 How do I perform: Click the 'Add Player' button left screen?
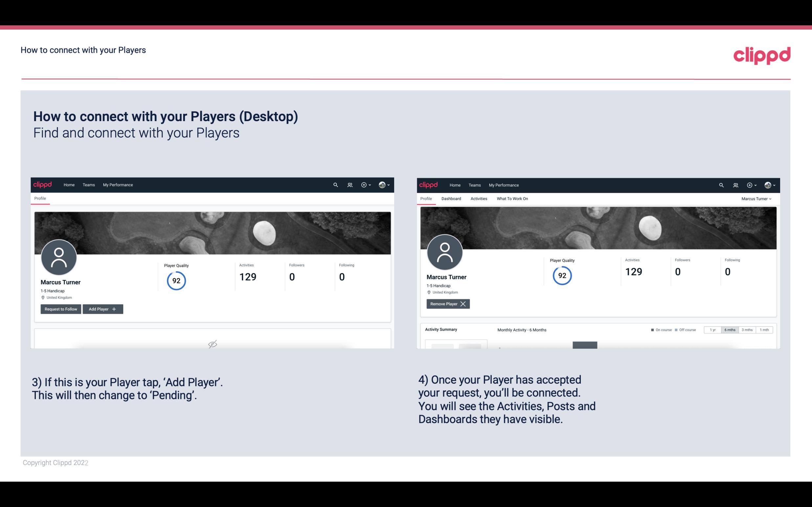point(102,308)
